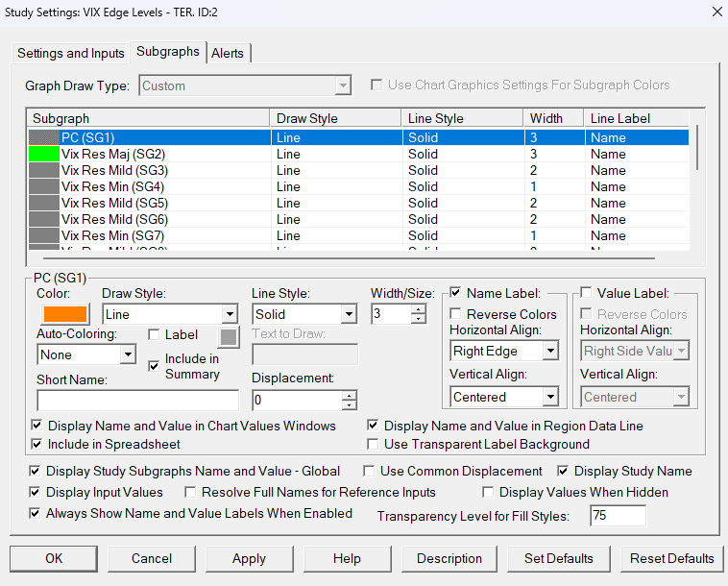Click the Short Name text field
The image size is (728, 586).
pos(138,400)
